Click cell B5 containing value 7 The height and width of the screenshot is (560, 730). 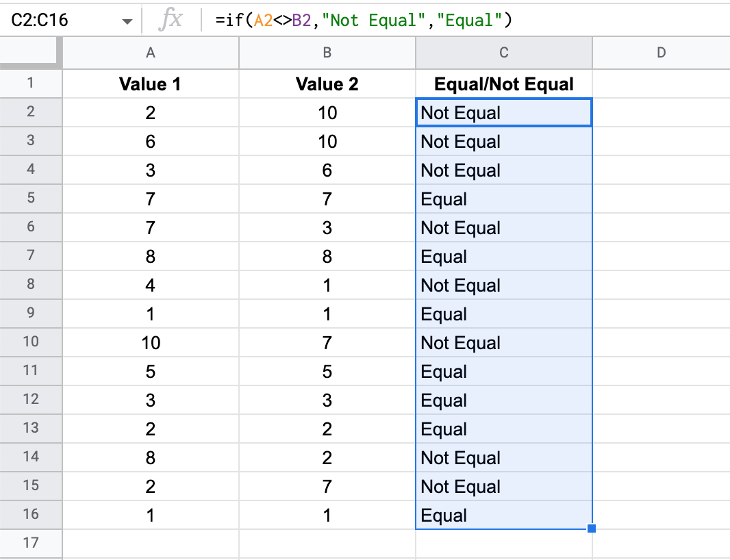click(x=327, y=199)
